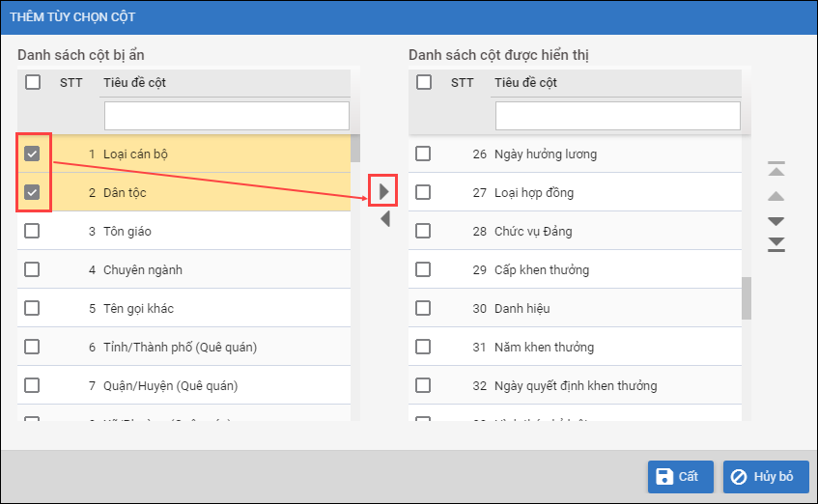Click the hidden columns list scrollbar thumb
818x504 pixels.
click(x=355, y=149)
